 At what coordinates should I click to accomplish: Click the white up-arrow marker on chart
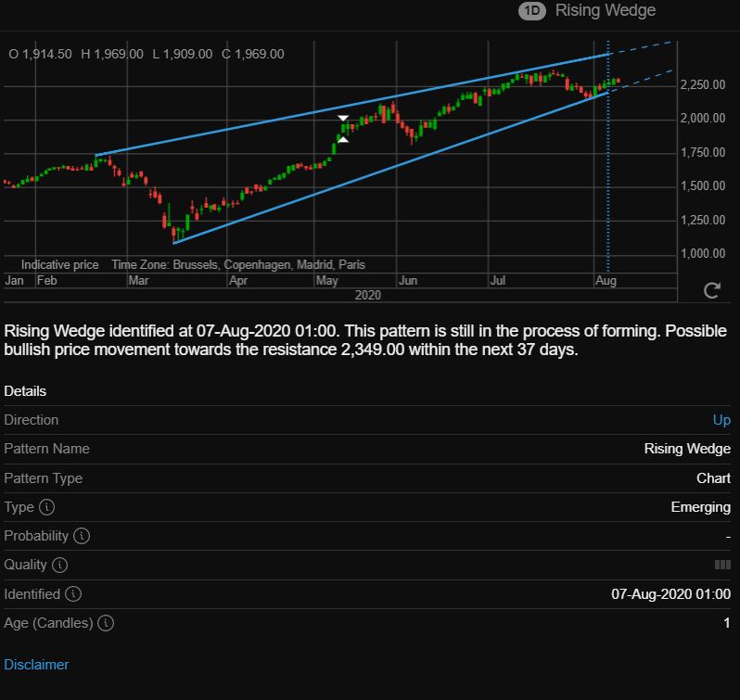(343, 139)
